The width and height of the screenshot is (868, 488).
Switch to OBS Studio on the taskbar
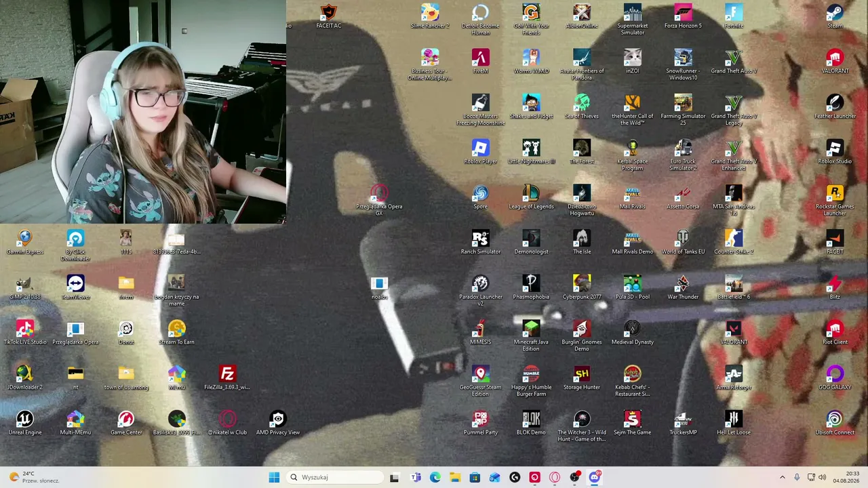(575, 477)
